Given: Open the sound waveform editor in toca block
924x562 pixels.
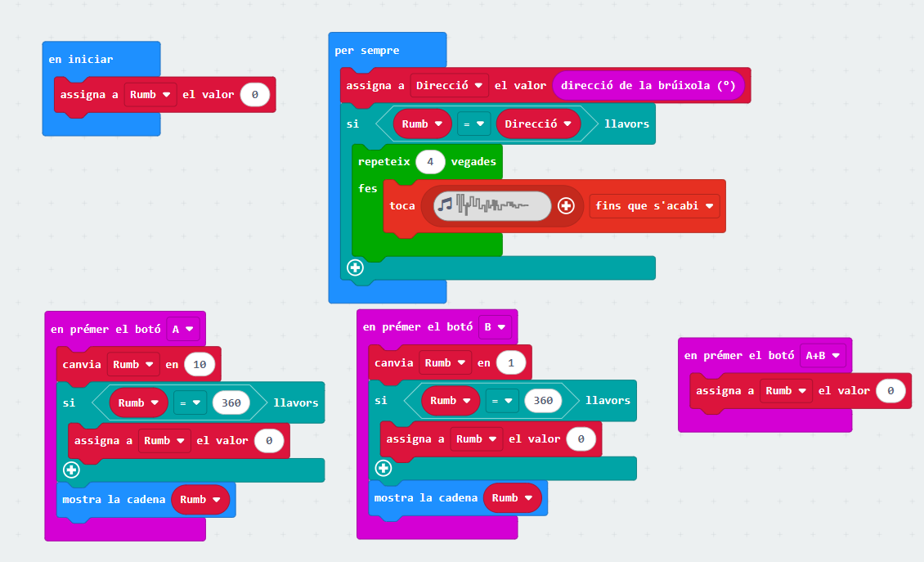Looking at the screenshot, I should point(492,206).
